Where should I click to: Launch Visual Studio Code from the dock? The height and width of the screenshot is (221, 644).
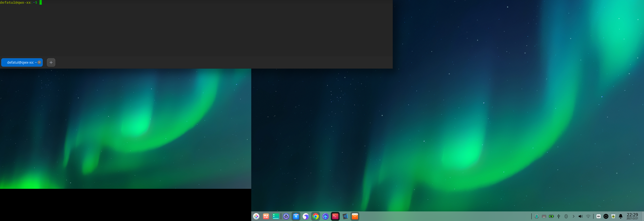345,217
